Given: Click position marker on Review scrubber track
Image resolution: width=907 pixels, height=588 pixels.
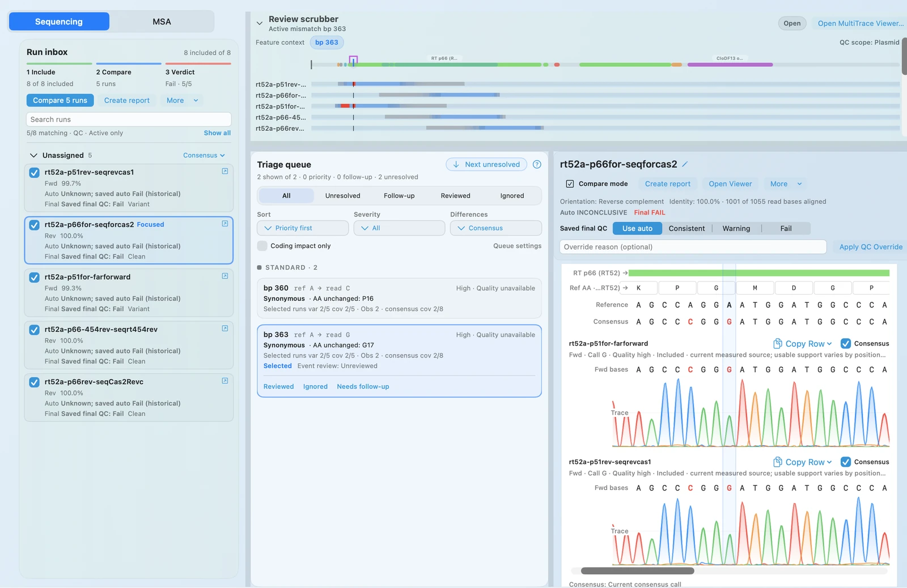Looking at the screenshot, I should [353, 60].
